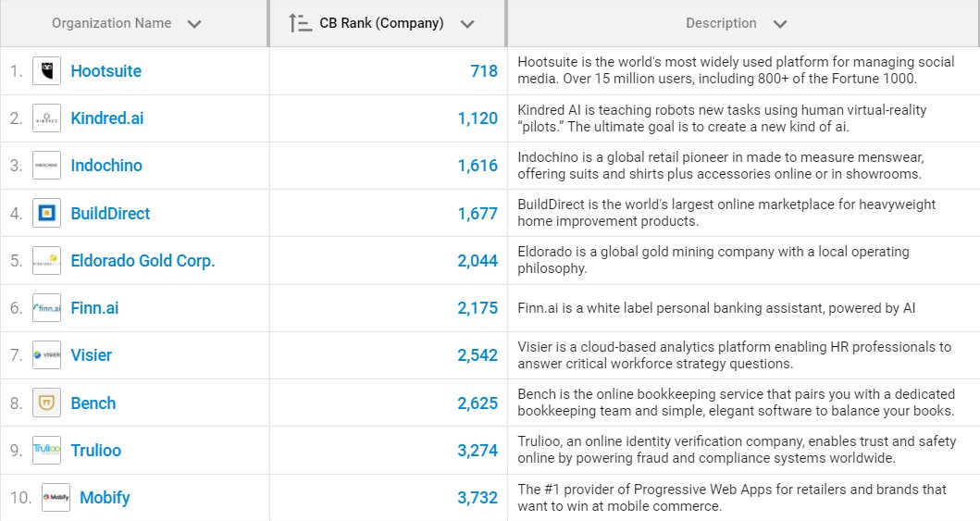Click the Visier description text

tap(735, 354)
